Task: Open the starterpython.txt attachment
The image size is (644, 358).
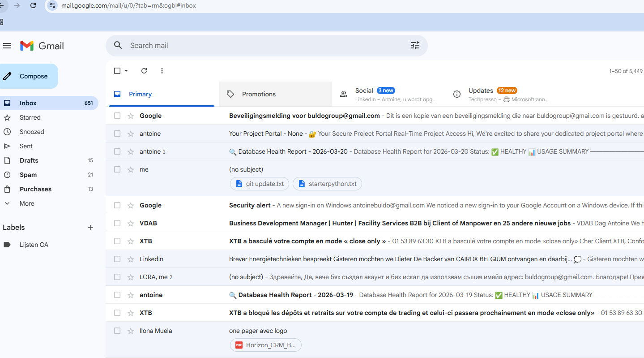Action: coord(327,184)
